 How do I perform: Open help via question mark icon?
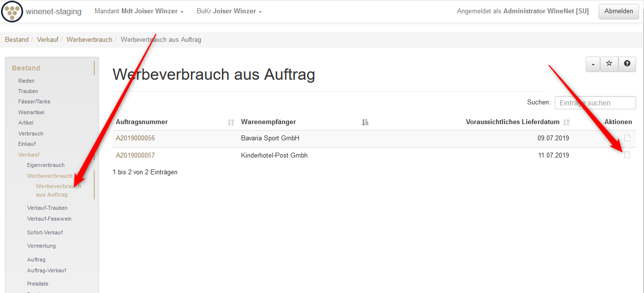(x=627, y=64)
